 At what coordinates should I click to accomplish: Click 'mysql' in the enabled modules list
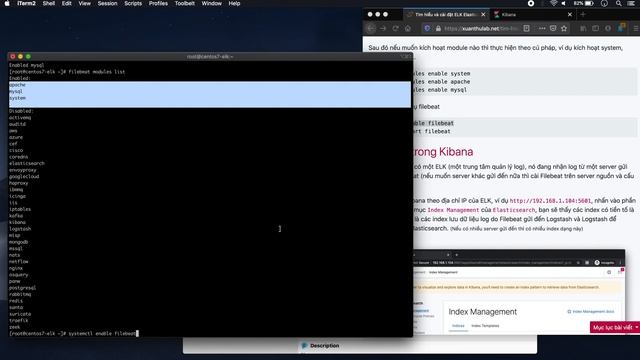click(x=16, y=91)
